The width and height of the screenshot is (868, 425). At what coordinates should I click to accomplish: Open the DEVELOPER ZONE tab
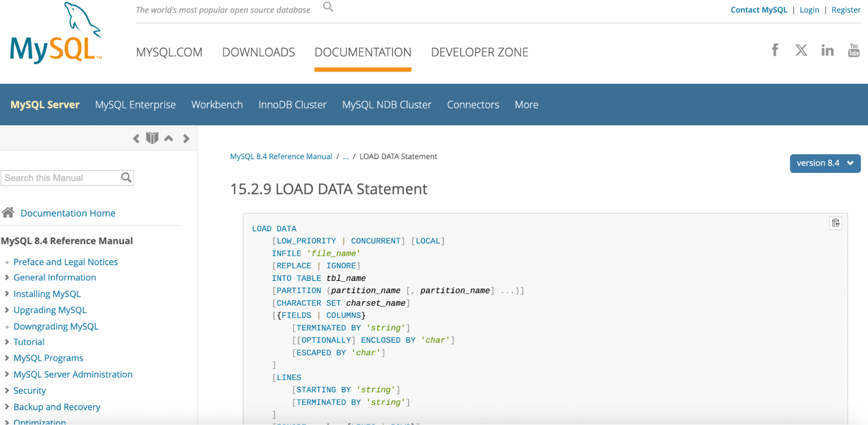click(479, 52)
